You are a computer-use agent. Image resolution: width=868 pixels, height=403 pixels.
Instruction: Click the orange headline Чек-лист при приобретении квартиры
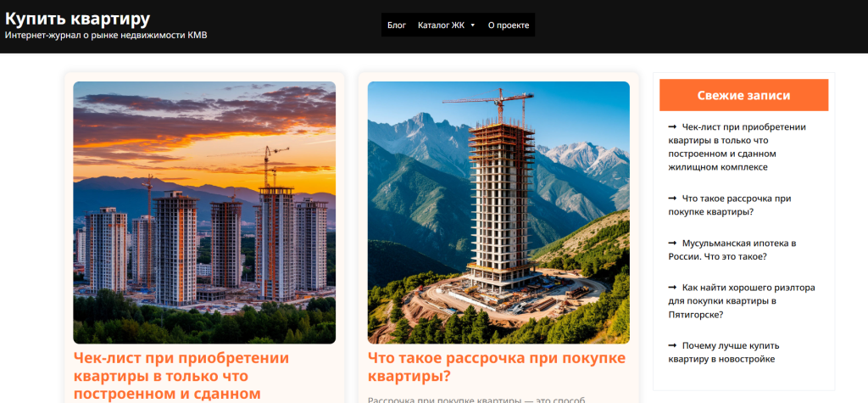pyautogui.click(x=181, y=376)
